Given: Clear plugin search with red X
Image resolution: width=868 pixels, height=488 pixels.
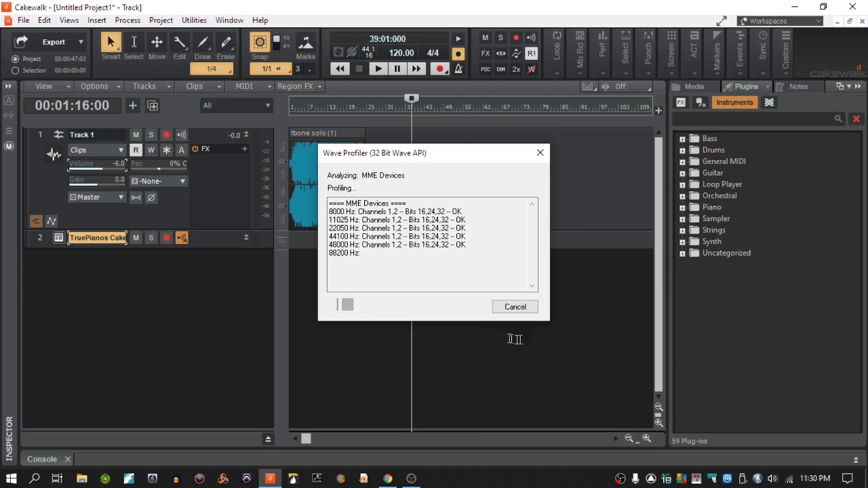Looking at the screenshot, I should [x=856, y=119].
